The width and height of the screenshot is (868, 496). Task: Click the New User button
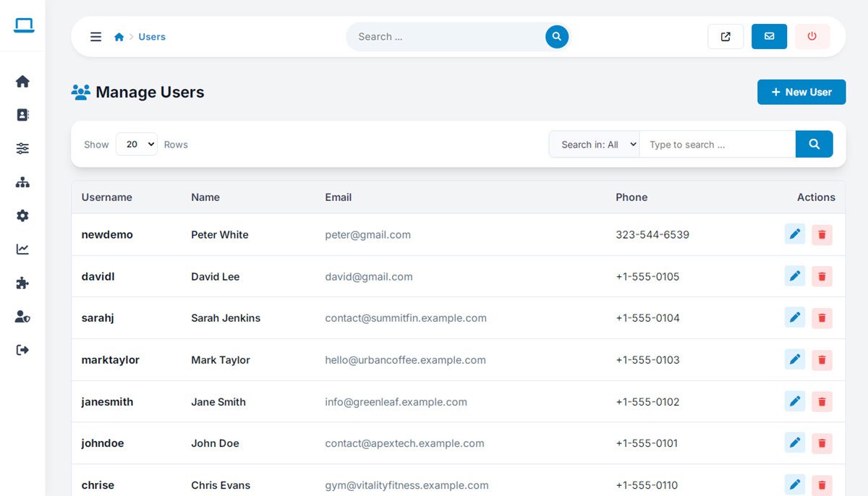801,92
